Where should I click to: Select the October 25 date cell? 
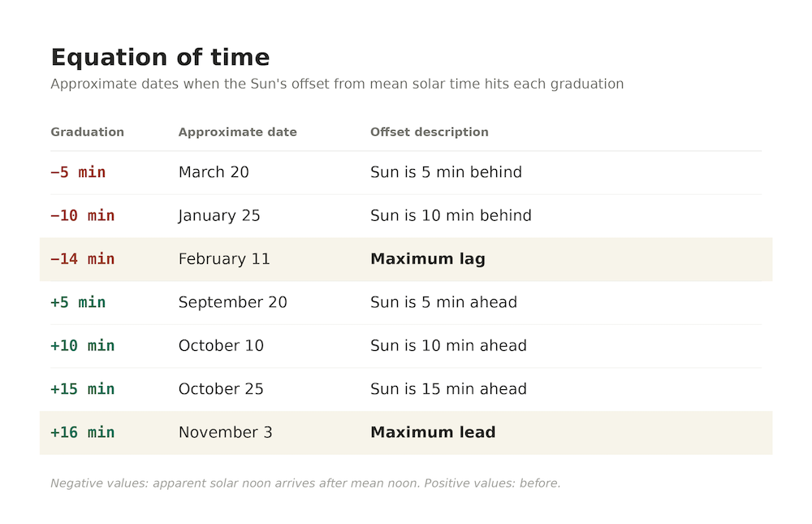[x=221, y=388]
